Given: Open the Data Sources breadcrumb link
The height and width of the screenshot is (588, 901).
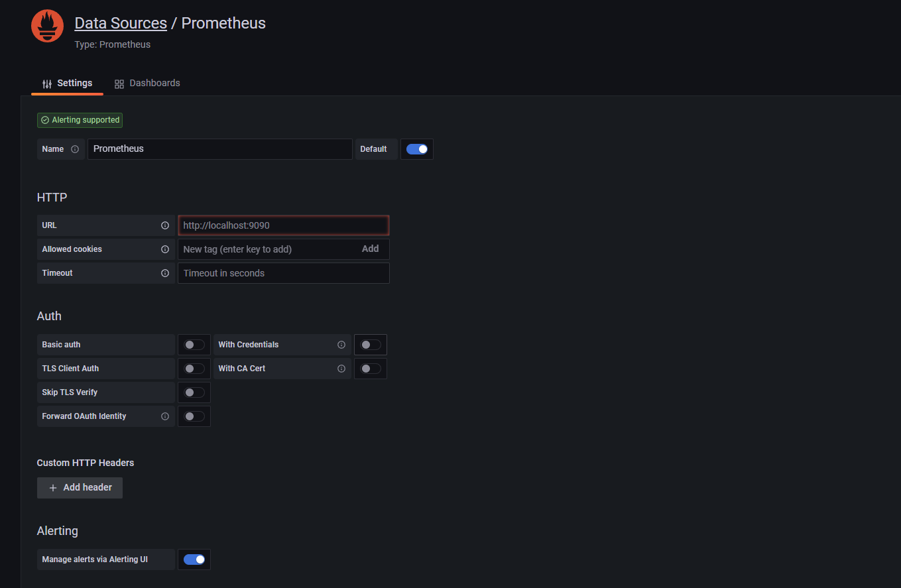Looking at the screenshot, I should [x=121, y=23].
